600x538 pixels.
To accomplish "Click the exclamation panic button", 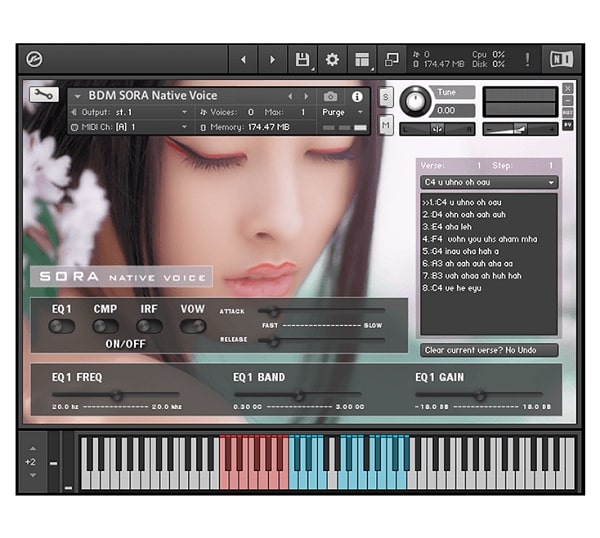I will [x=527, y=60].
